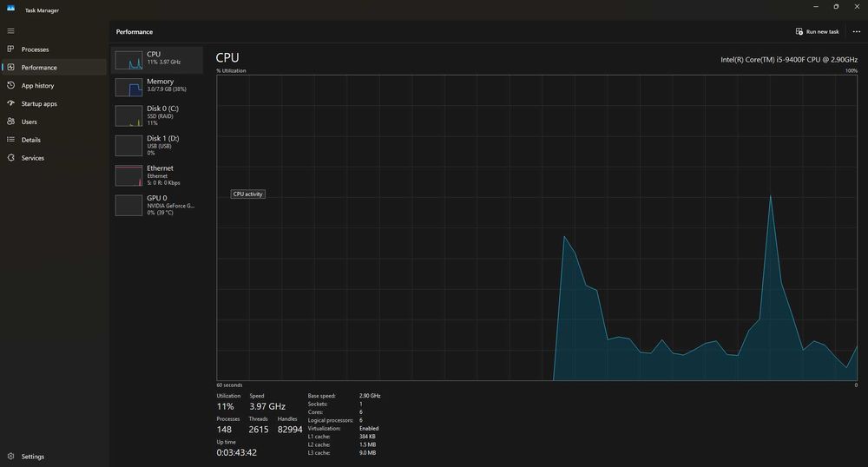Click the Services gear icon
This screenshot has width=868, height=467.
click(10, 158)
